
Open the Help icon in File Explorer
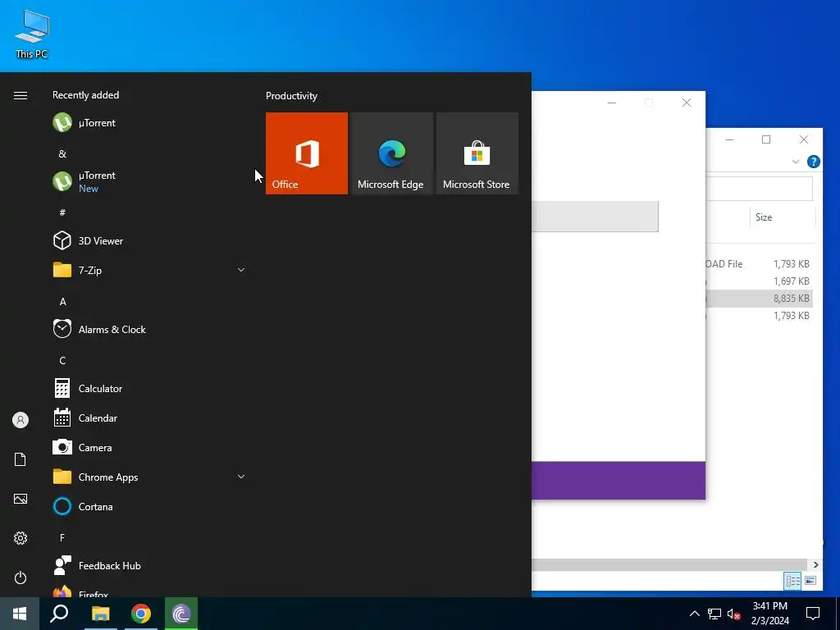813,162
